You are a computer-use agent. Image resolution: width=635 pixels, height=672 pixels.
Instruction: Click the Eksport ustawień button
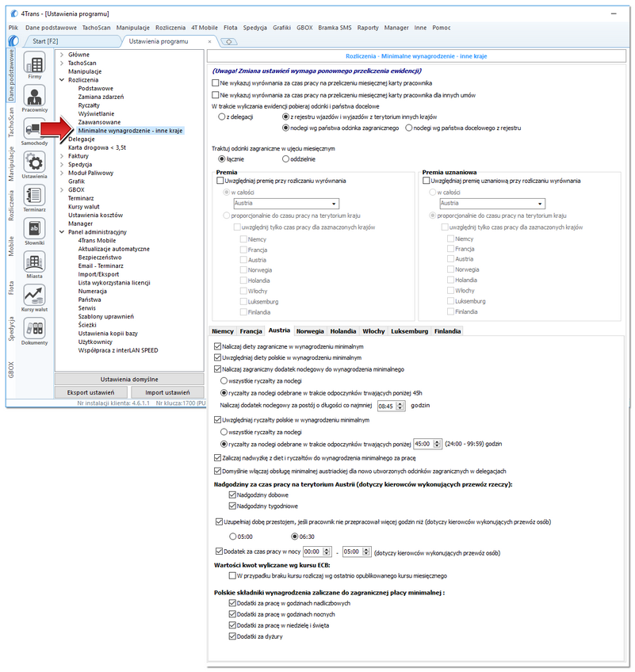[x=90, y=392]
